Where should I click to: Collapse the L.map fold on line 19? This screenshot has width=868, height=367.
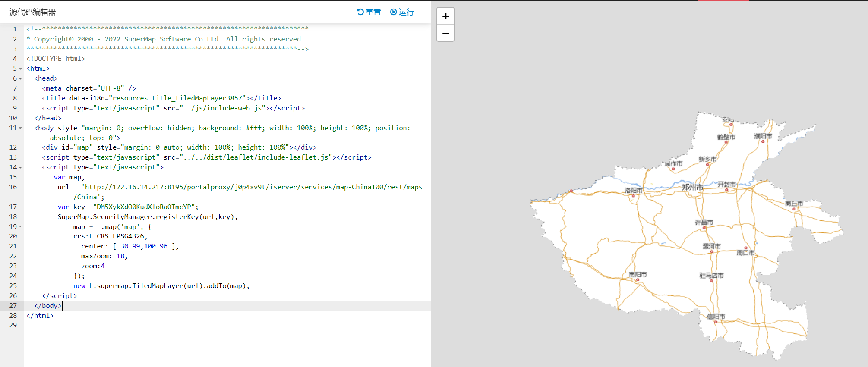point(20,227)
